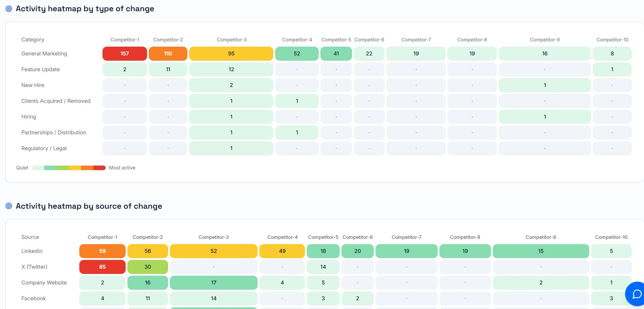Click the 'Quiet' legend label
Viewport: 644px width, 309px height.
click(22, 168)
